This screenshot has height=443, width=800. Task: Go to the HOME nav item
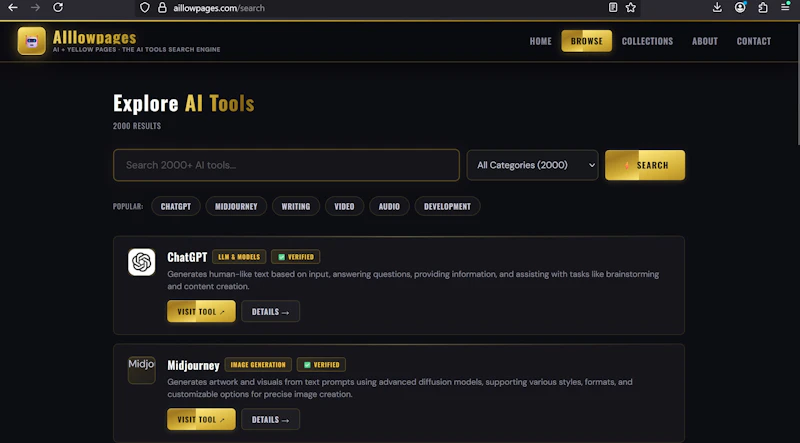(540, 41)
